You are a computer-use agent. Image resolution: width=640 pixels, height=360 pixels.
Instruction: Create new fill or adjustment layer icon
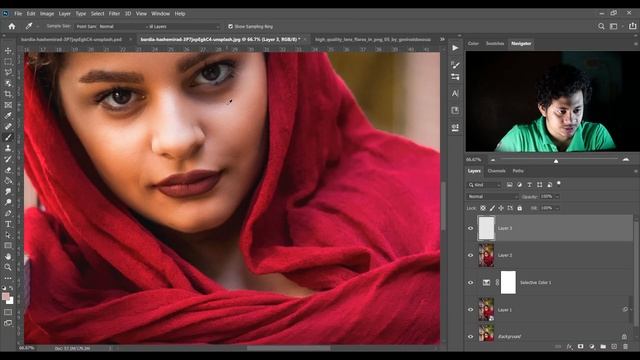592,347
